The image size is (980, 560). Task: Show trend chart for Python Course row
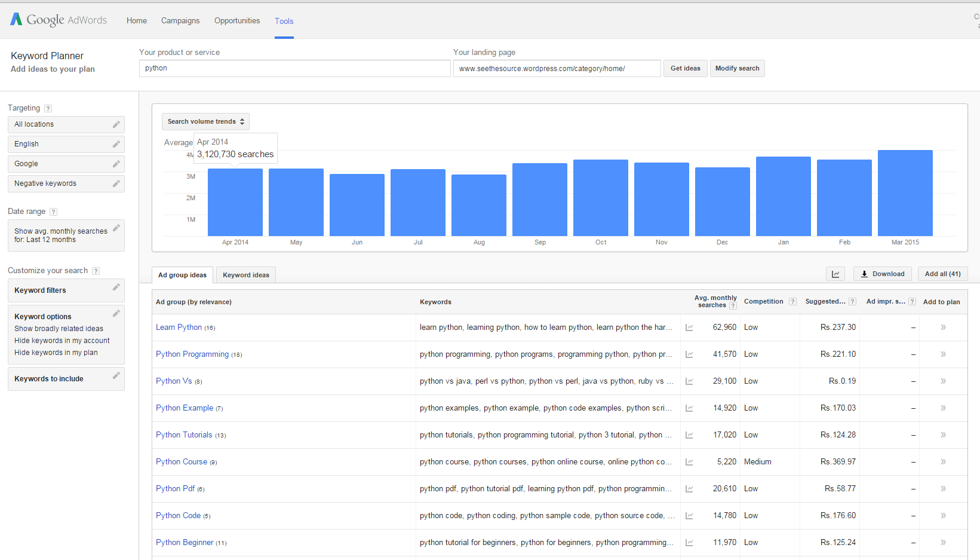pyautogui.click(x=689, y=462)
